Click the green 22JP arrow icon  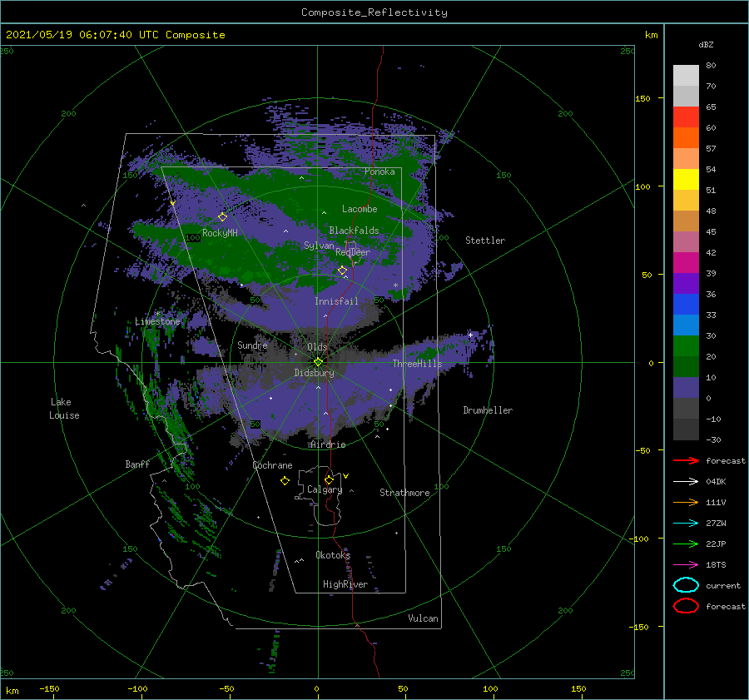(x=686, y=544)
